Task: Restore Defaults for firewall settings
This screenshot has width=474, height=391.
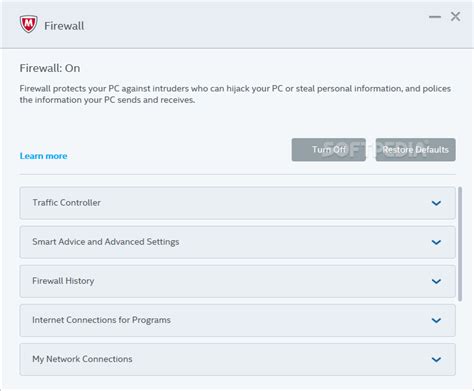Action: pos(415,150)
